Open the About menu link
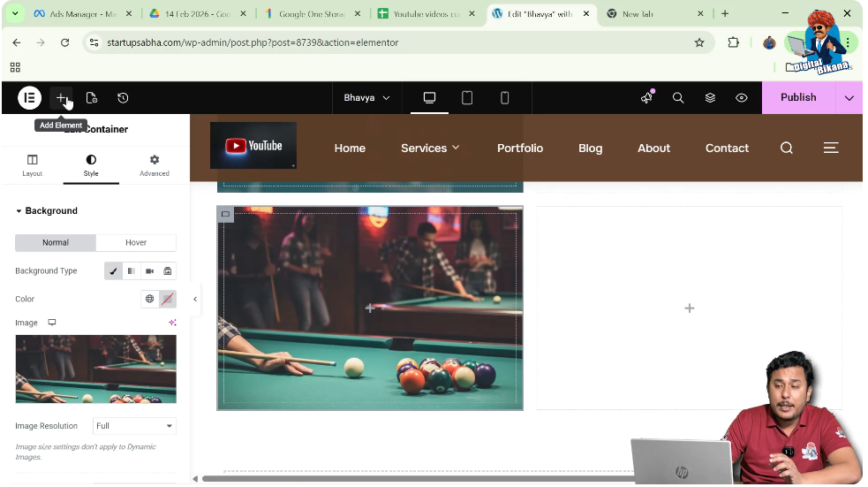 pos(653,148)
